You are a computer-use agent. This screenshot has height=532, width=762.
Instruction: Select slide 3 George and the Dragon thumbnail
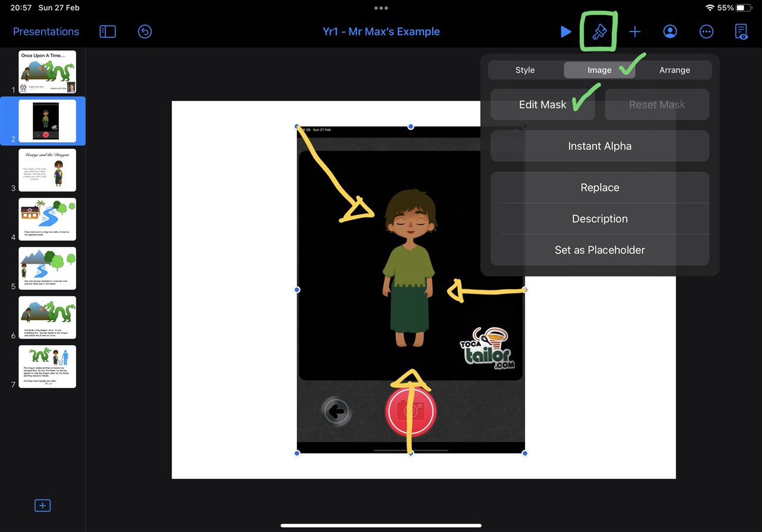point(47,170)
